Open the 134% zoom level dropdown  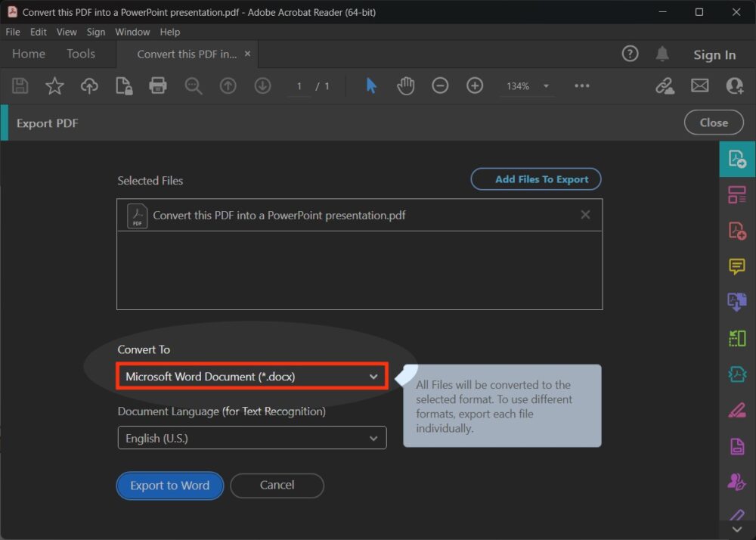[x=546, y=86]
